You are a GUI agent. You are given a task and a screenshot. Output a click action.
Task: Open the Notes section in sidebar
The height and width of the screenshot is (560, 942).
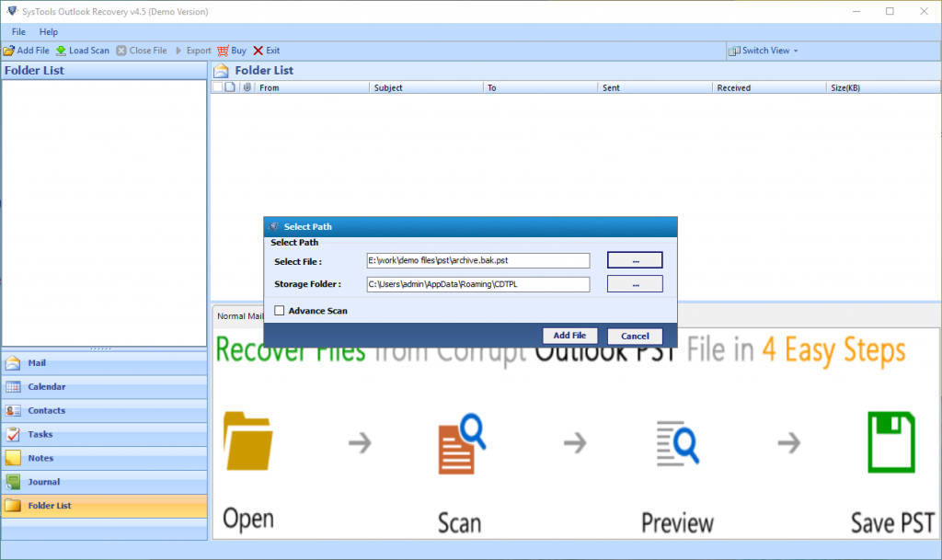point(40,458)
